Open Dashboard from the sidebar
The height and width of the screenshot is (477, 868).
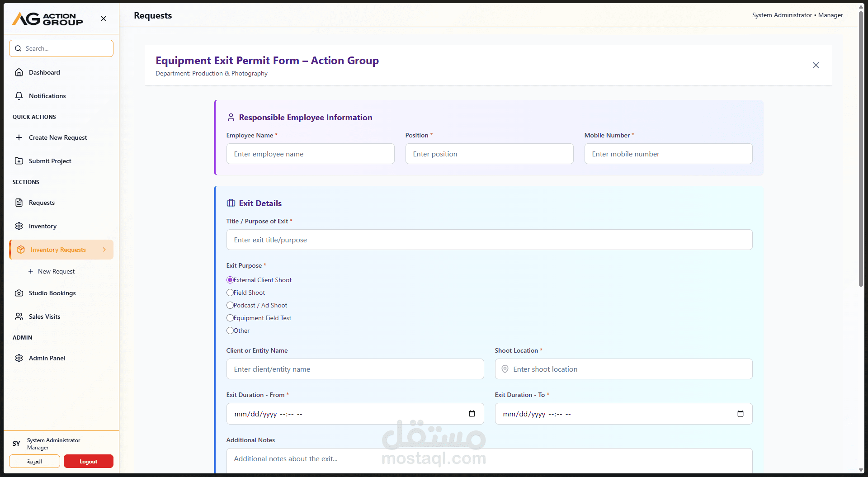point(61,72)
